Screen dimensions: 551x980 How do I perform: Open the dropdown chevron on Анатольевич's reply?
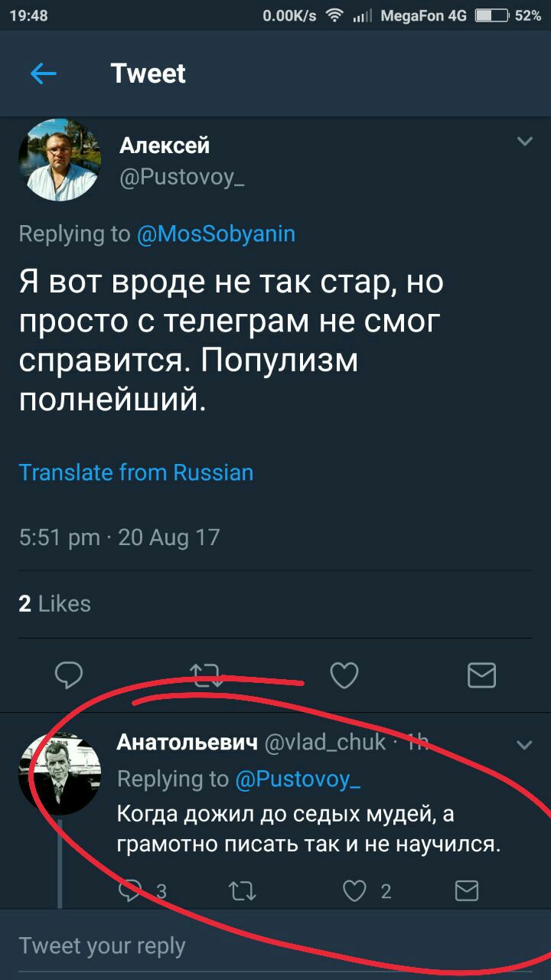tap(524, 744)
